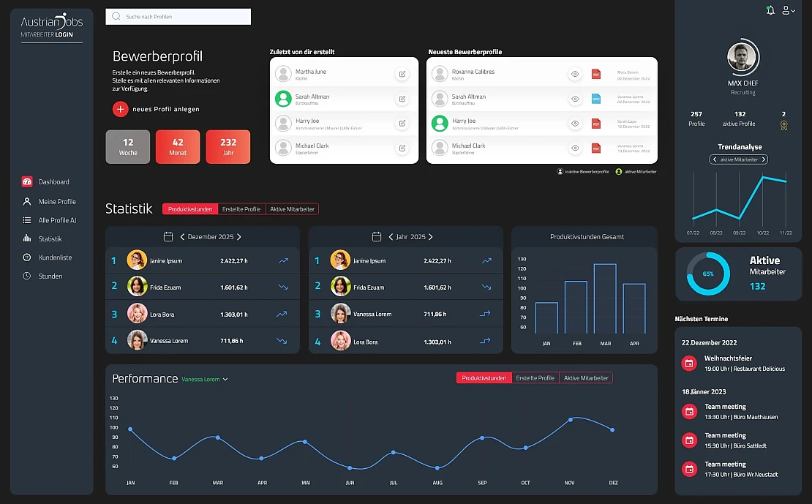Viewport: 812px width, 504px height.
Task: Click calendar icon for Weihnachtsfeier event
Action: pos(688,363)
